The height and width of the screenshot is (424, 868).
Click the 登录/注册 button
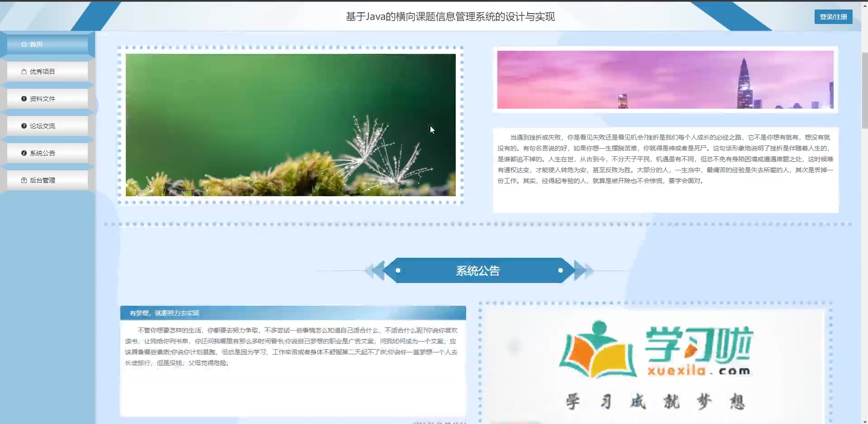click(833, 17)
